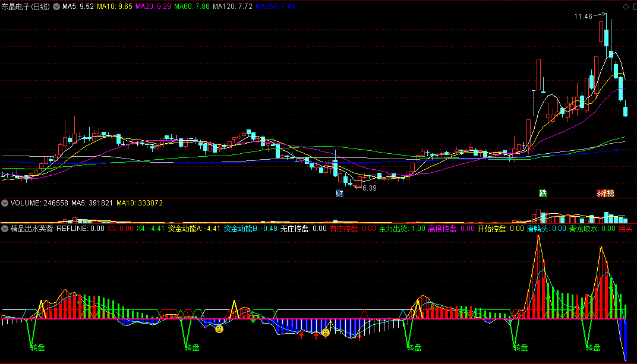Click the 高度控盘: 0.00 label

452,229
